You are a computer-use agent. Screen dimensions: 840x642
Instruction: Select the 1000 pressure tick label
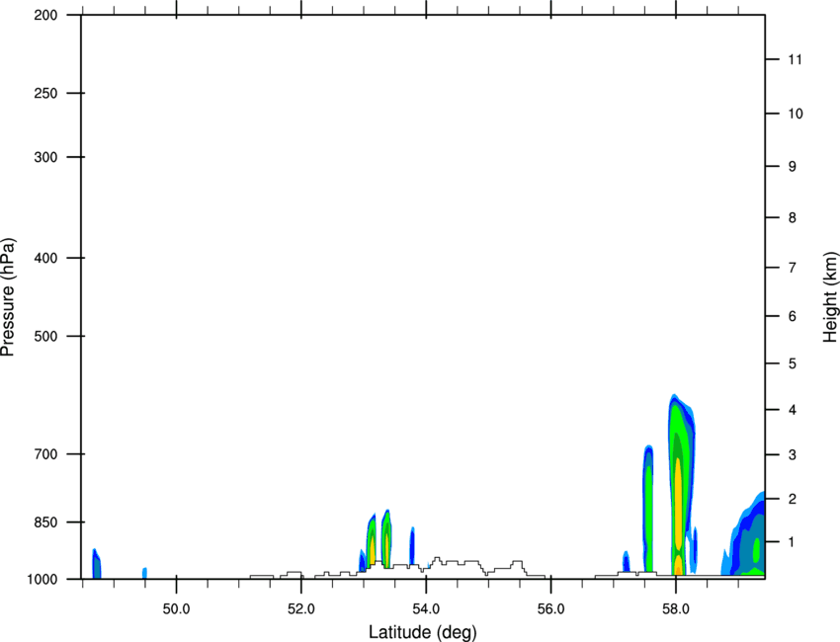coord(42,579)
